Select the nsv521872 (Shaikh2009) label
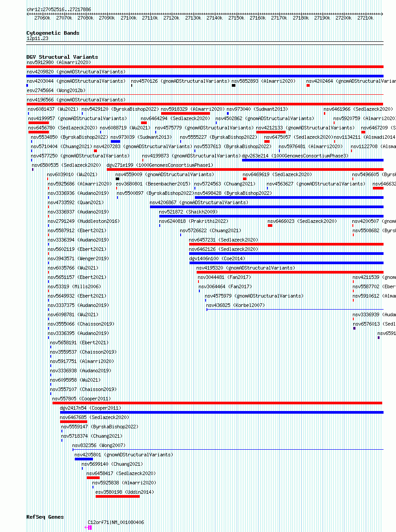Image resolution: width=396 pixels, height=532 pixels. click(x=188, y=212)
